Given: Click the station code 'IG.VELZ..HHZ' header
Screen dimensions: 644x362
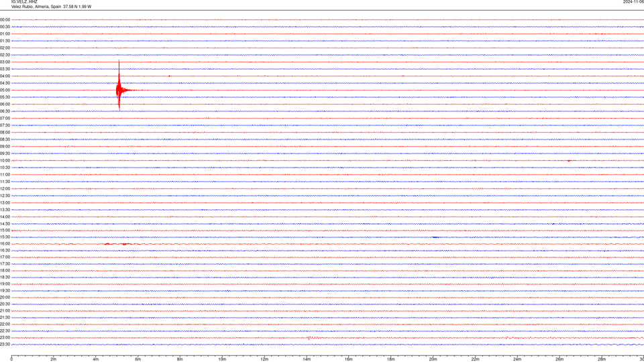Looking at the screenshot, I should click(24, 1).
